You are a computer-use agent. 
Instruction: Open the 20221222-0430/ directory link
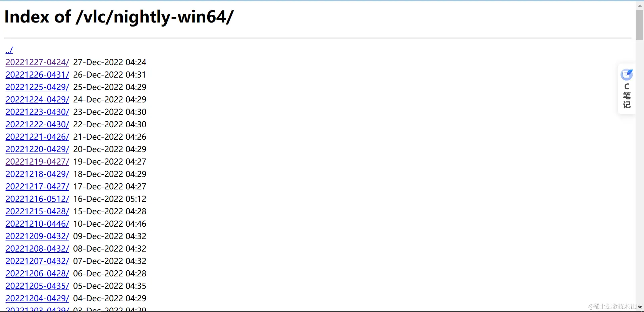pyautogui.click(x=37, y=125)
